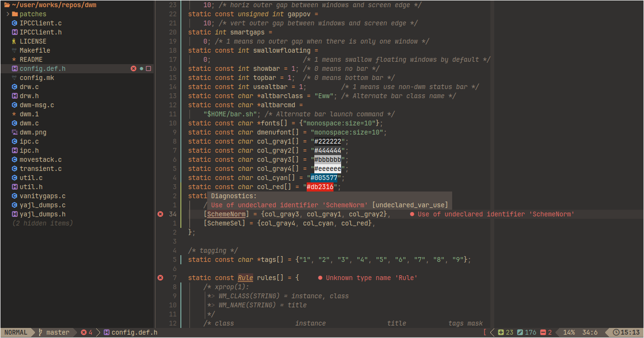Open transient.c from the file tree
Viewport: 644px width, 338px height.
pyautogui.click(x=41, y=169)
